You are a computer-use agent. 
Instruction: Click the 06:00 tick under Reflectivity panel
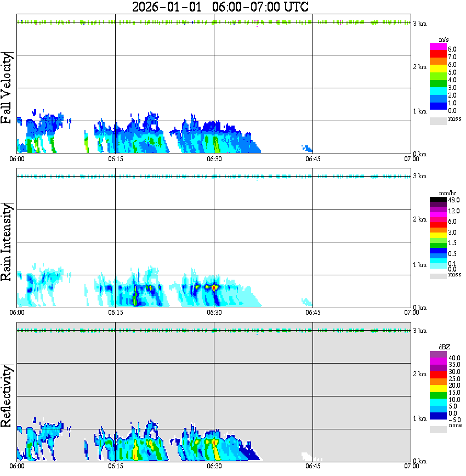tap(17, 466)
